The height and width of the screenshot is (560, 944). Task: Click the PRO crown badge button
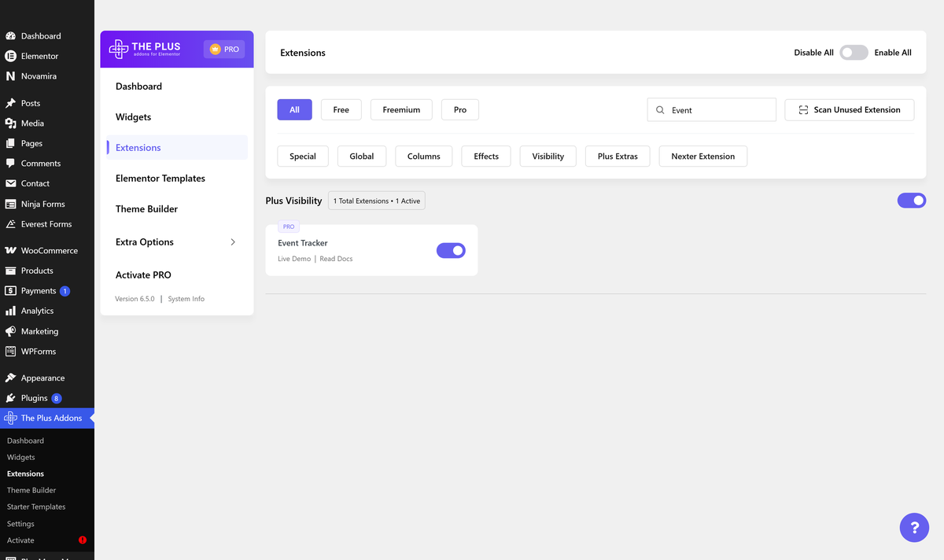tap(224, 49)
